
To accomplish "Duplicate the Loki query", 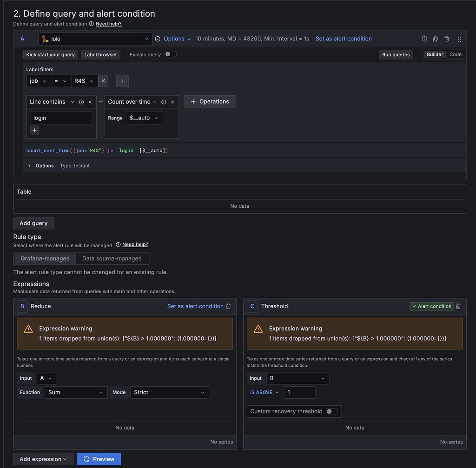I will click(x=436, y=39).
